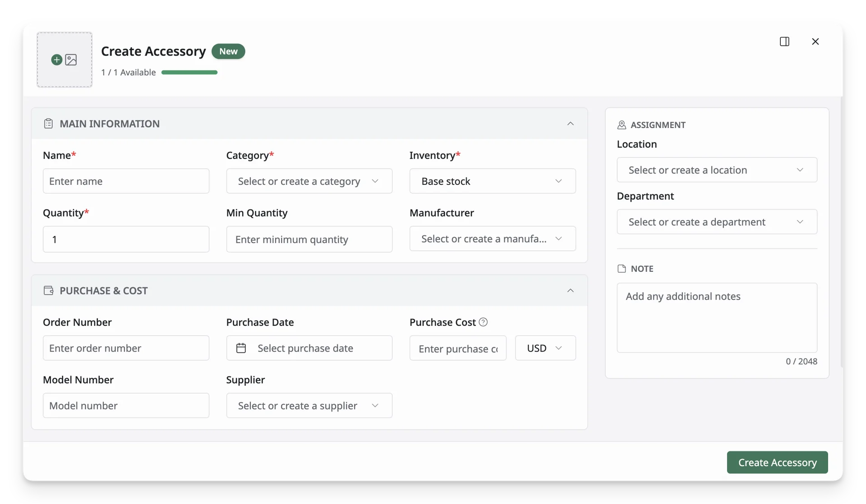
Task: Click the Note page icon
Action: (622, 269)
